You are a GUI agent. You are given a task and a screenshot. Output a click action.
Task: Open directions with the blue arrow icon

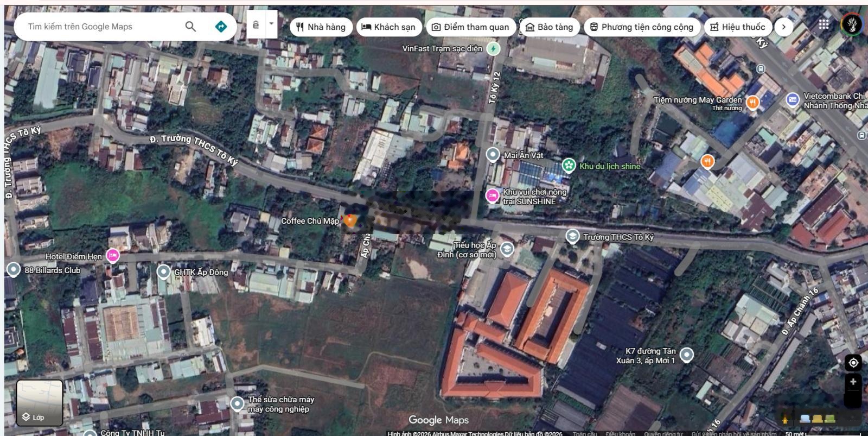coord(221,27)
